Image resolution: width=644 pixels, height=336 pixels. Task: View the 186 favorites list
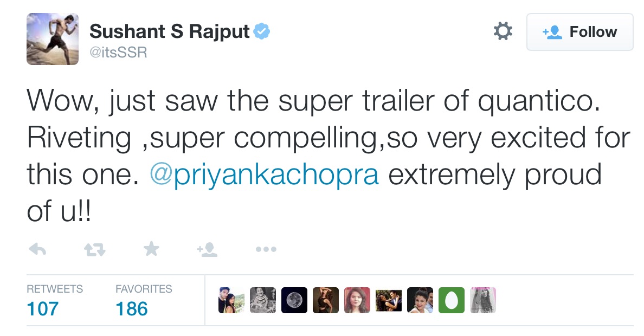[x=131, y=308]
